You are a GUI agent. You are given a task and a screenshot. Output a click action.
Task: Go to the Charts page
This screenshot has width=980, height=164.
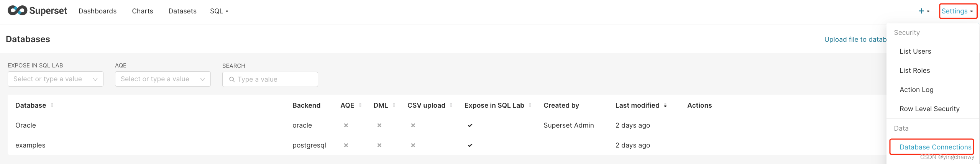click(143, 11)
